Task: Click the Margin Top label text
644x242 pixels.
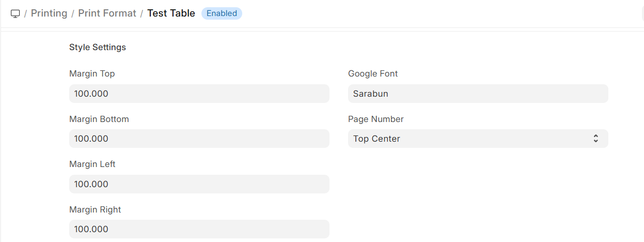Action: pyautogui.click(x=92, y=73)
